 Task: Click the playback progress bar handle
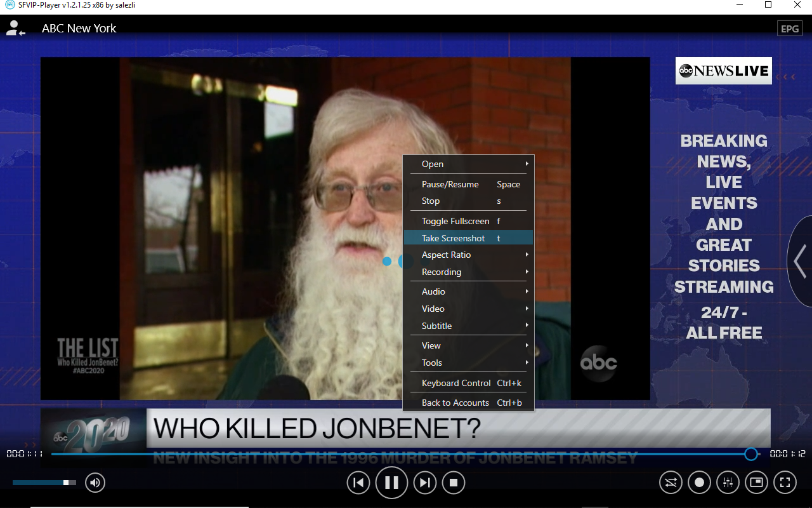pyautogui.click(x=751, y=454)
